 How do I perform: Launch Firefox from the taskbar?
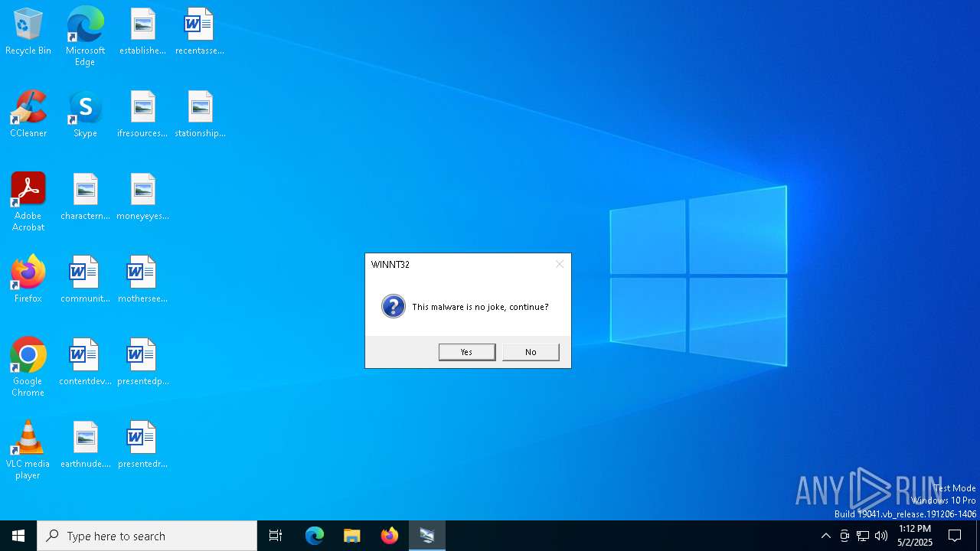(x=390, y=536)
